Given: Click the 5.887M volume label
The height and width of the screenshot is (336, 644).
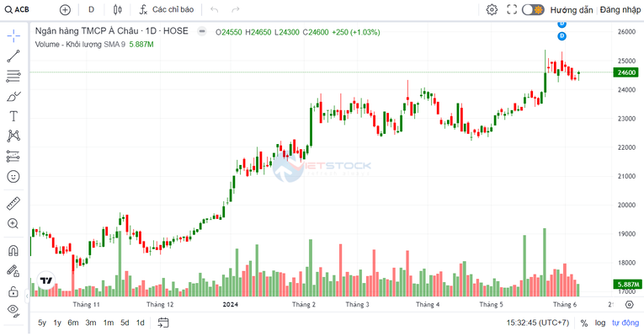Looking at the screenshot, I should coord(627,285).
